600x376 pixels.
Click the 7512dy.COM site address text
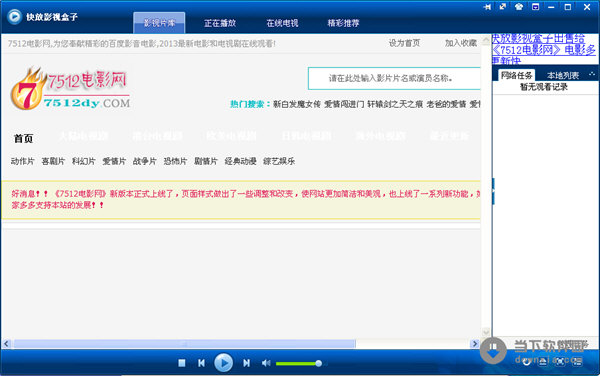[86, 103]
